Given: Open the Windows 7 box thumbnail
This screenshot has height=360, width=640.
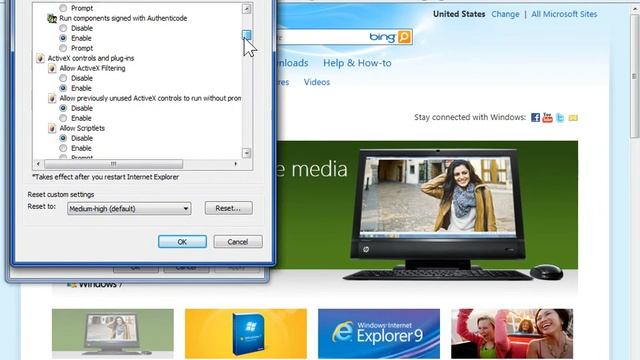Looking at the screenshot, I should (246, 333).
